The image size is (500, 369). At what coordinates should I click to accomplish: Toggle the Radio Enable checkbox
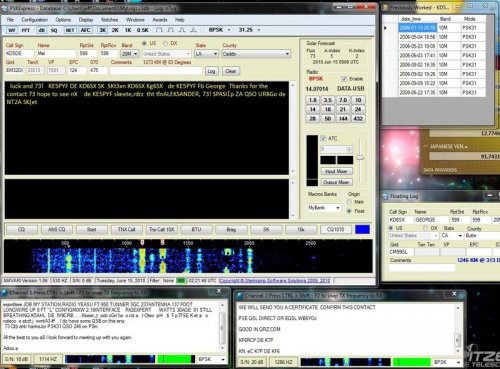coord(344,79)
